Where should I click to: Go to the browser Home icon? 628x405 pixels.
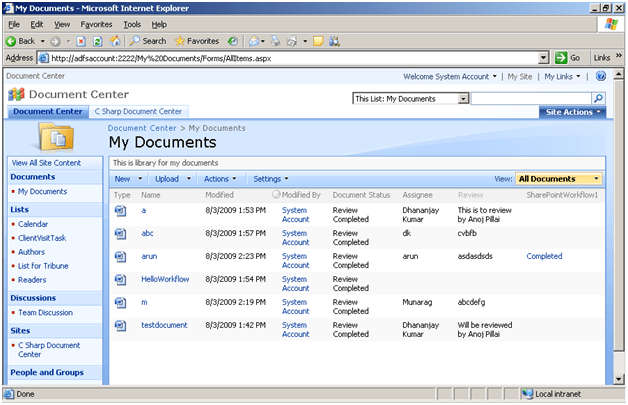pyautogui.click(x=115, y=41)
